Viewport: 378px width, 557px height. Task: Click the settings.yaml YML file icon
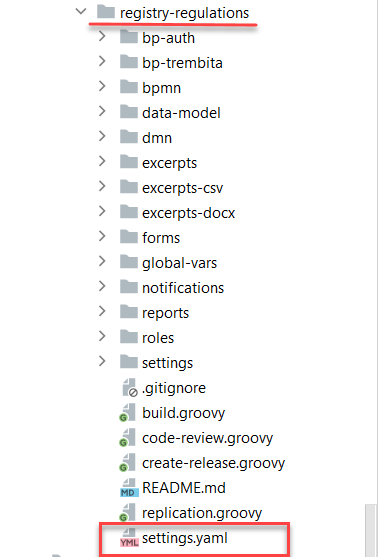coord(129,538)
